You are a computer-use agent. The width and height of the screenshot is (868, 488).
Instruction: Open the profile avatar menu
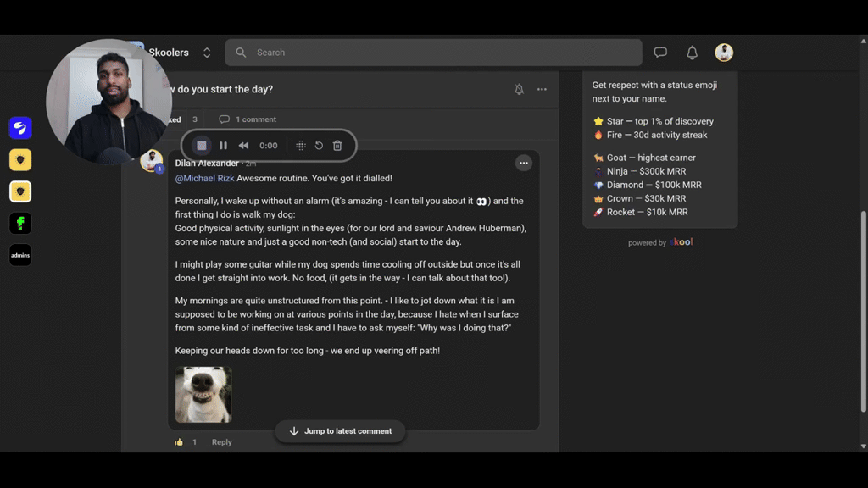click(724, 53)
